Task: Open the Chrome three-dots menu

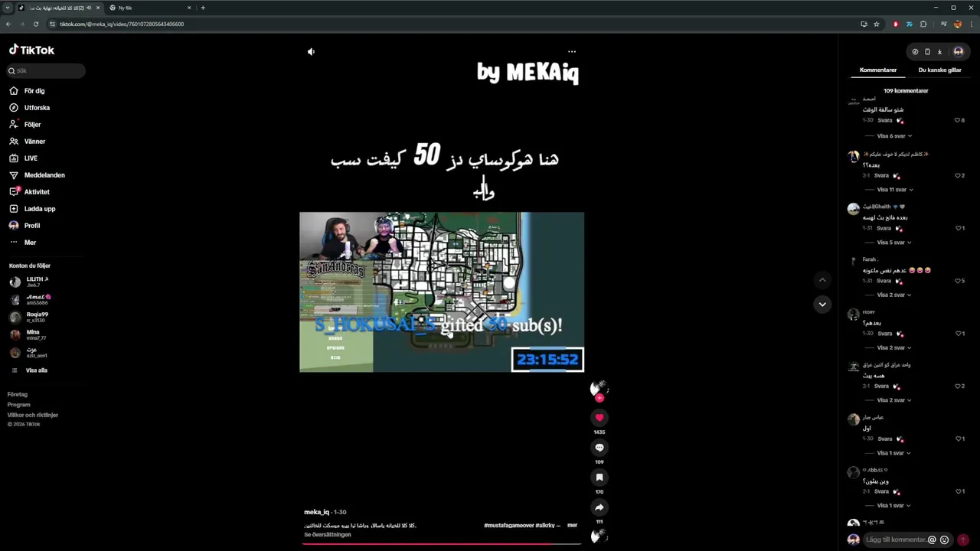Action: (971, 24)
